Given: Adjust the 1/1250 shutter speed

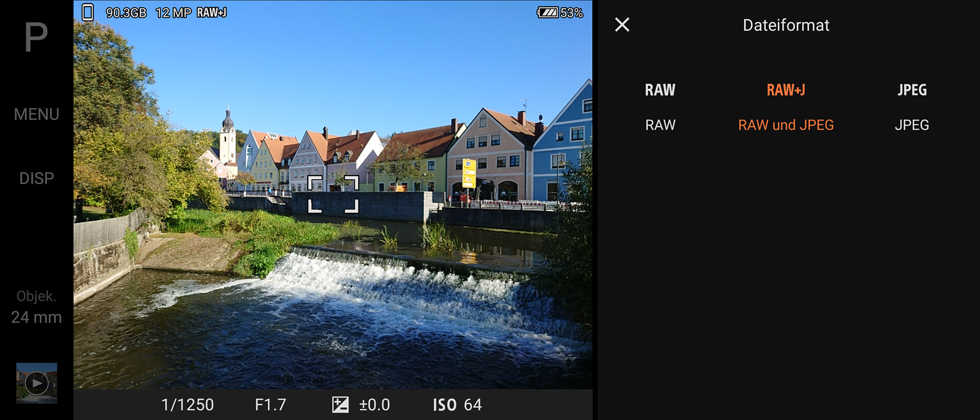Looking at the screenshot, I should coord(187,405).
